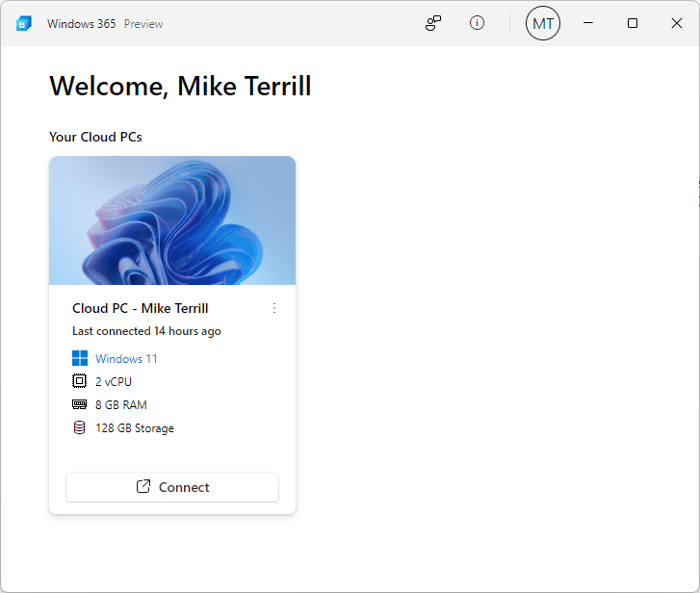Open the three-dot menu for Cloud PC
The width and height of the screenshot is (700, 593).
pyautogui.click(x=274, y=308)
